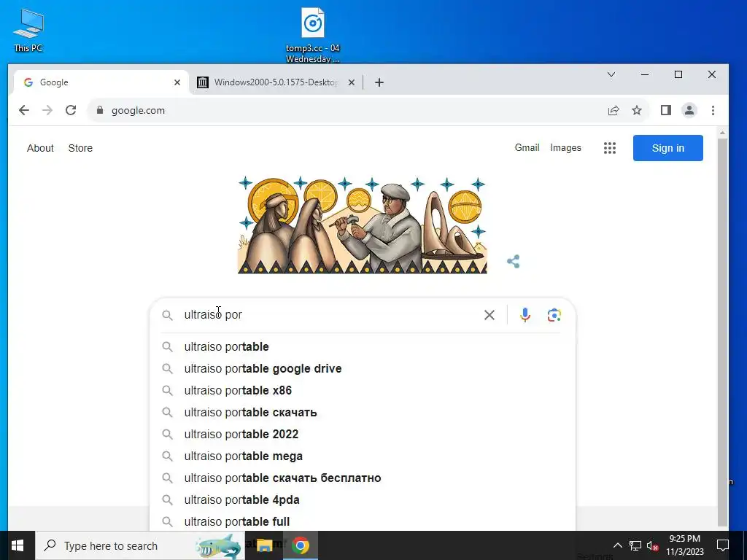View site information lock icon
747x560 pixels.
click(99, 111)
